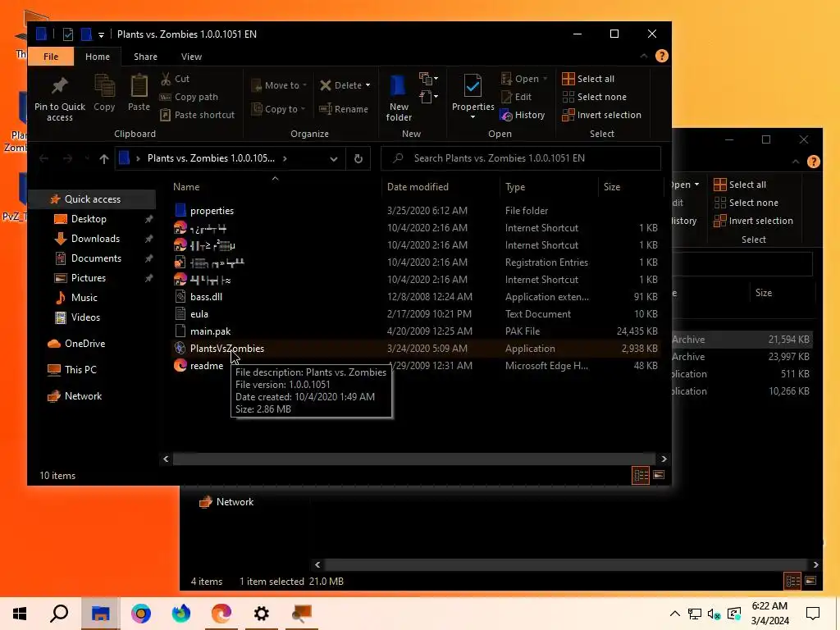Image resolution: width=840 pixels, height=630 pixels.
Task: Open Settings gear on taskbar
Action: pos(262,614)
